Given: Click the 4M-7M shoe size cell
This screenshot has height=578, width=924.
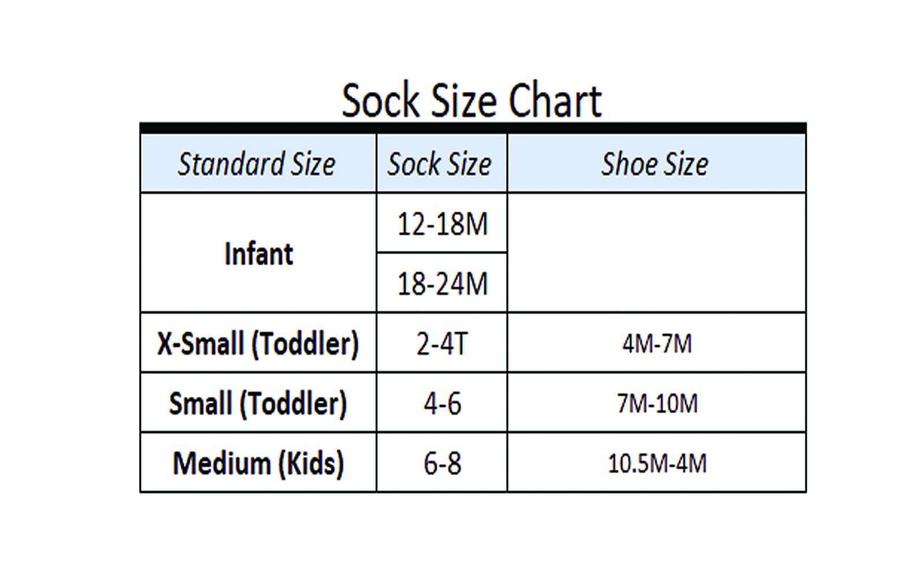Looking at the screenshot, I should 657,343.
